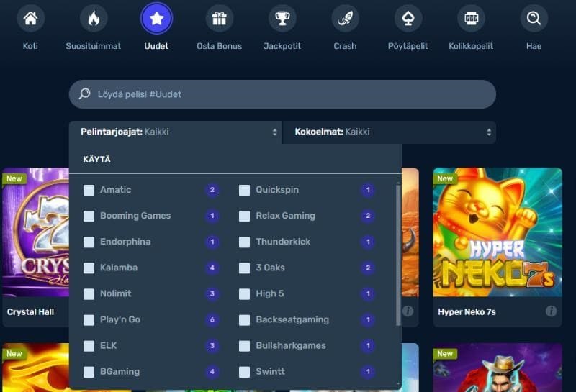Screen dimensions: 576x392
Task: Open the Hyper Neko 7s title link
Action: tap(467, 311)
